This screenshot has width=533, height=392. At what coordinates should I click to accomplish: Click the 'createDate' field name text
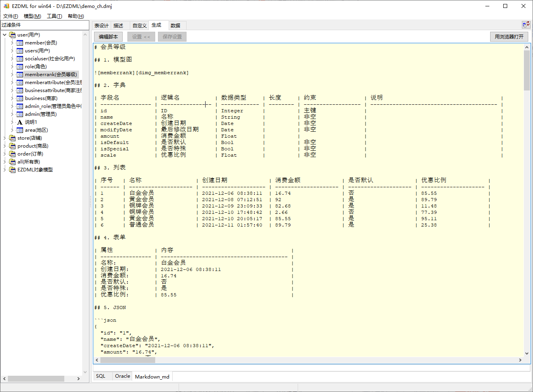click(x=116, y=124)
